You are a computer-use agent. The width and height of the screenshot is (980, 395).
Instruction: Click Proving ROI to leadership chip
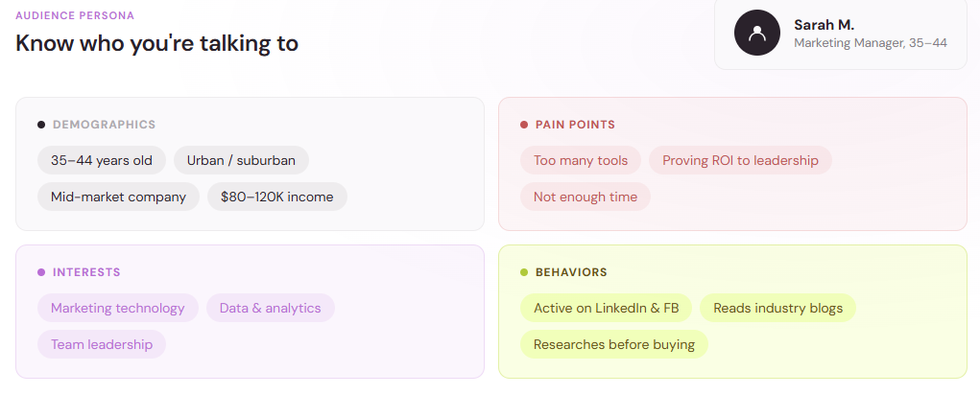point(740,160)
